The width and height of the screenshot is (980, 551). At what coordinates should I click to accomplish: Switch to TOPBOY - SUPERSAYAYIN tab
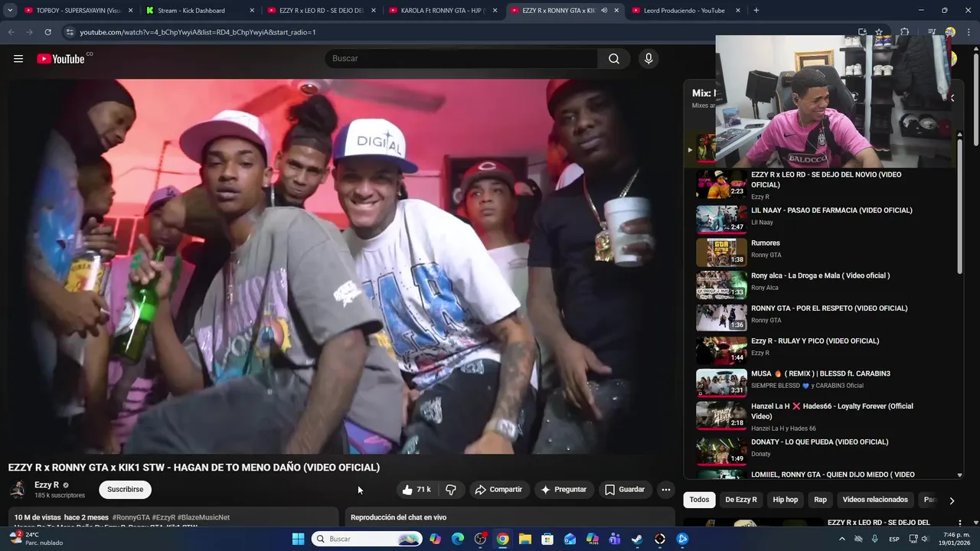(x=79, y=11)
